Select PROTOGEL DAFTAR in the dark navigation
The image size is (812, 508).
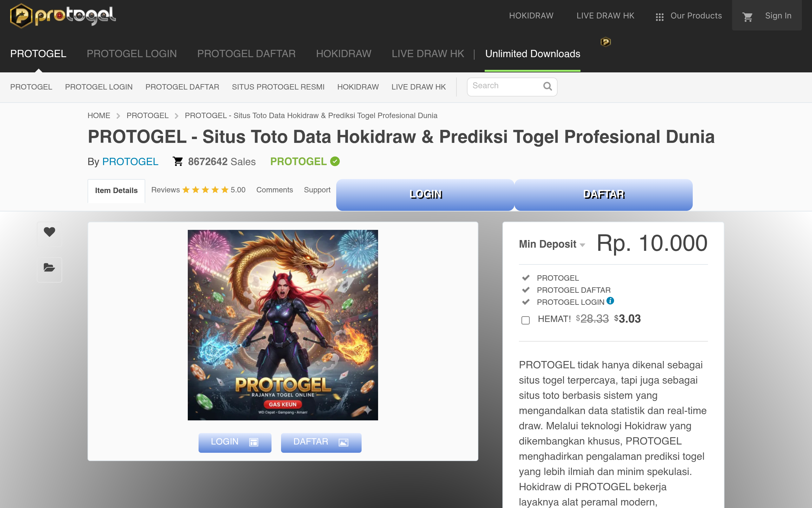(x=246, y=54)
